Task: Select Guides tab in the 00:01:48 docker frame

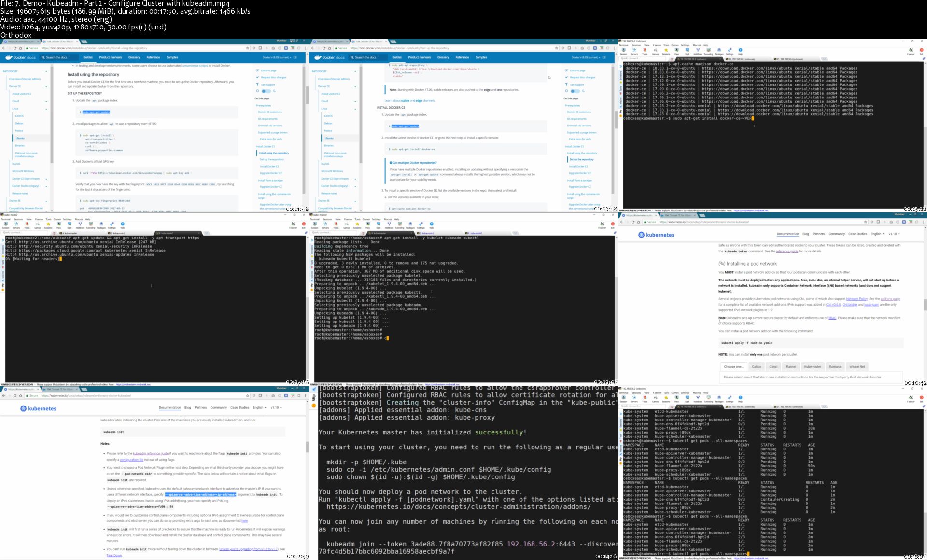Action: click(88, 57)
